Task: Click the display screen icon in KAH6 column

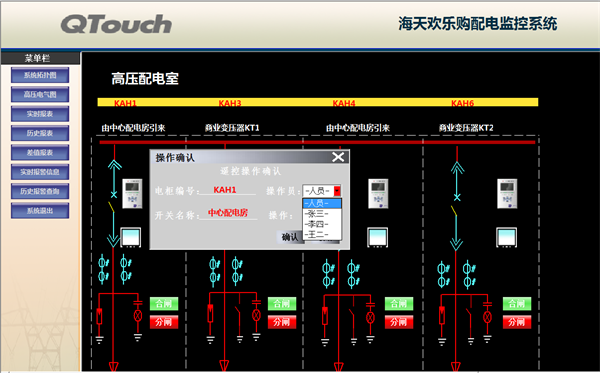Action: 507,237
